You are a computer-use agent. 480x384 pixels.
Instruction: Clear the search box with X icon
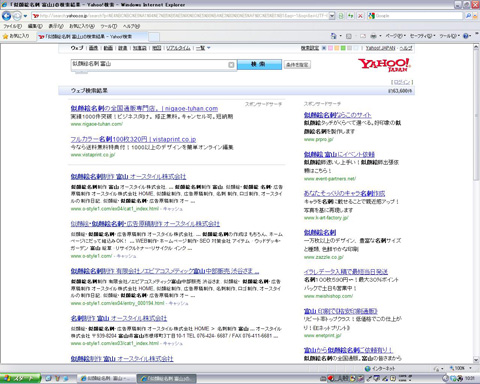(x=231, y=65)
